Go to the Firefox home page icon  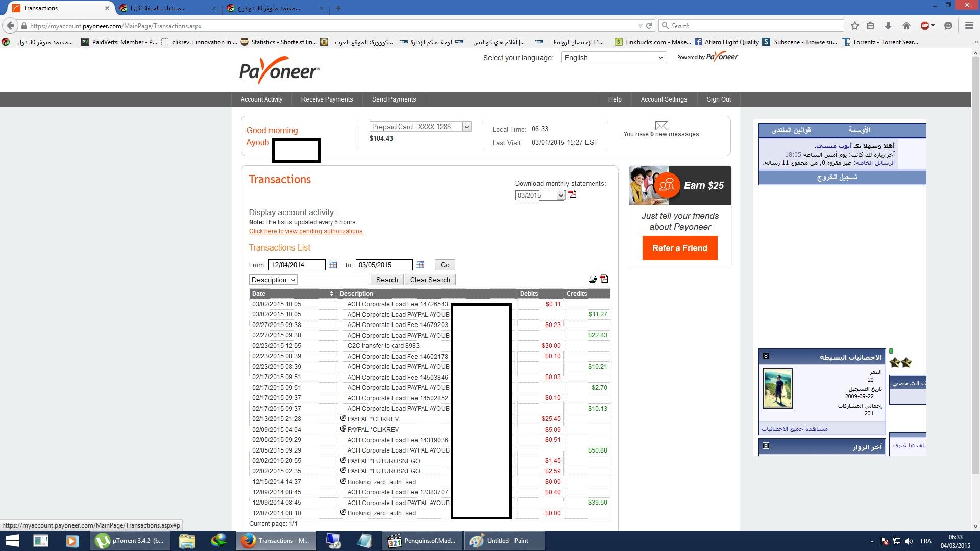coord(906,26)
